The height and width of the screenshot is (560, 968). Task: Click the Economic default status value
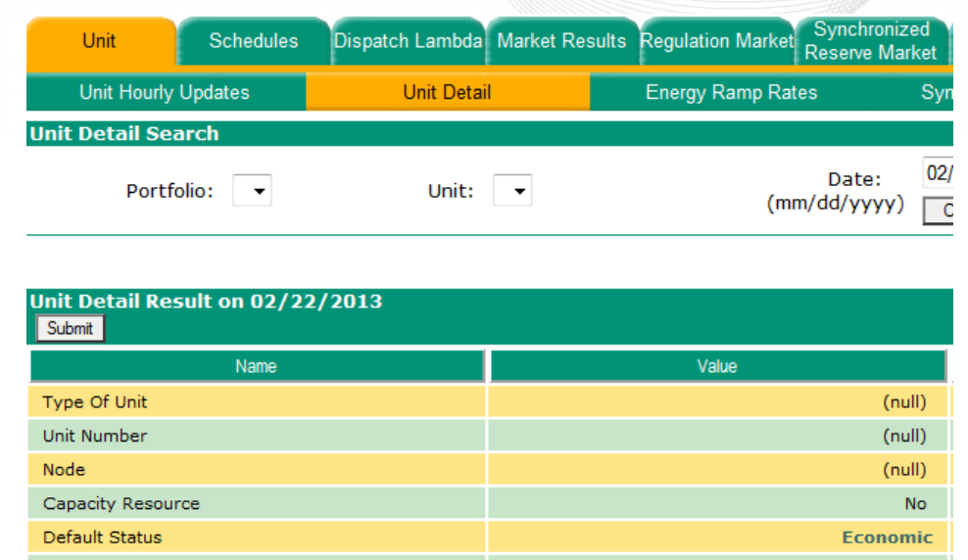887,537
